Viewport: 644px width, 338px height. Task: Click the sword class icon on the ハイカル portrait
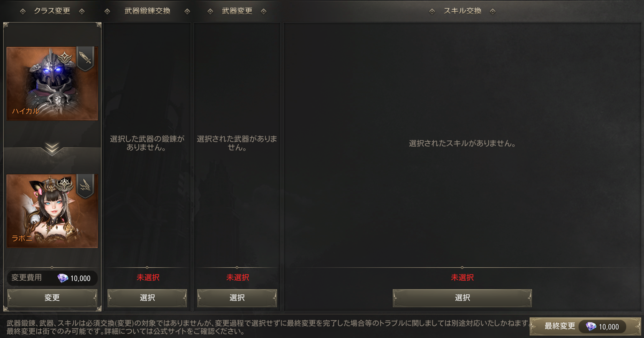click(85, 58)
